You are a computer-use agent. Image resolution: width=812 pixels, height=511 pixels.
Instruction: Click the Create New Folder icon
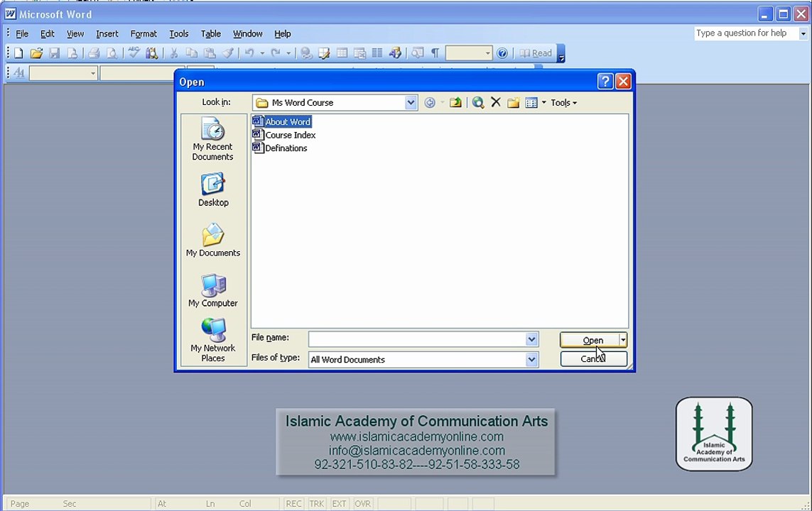[x=513, y=102]
